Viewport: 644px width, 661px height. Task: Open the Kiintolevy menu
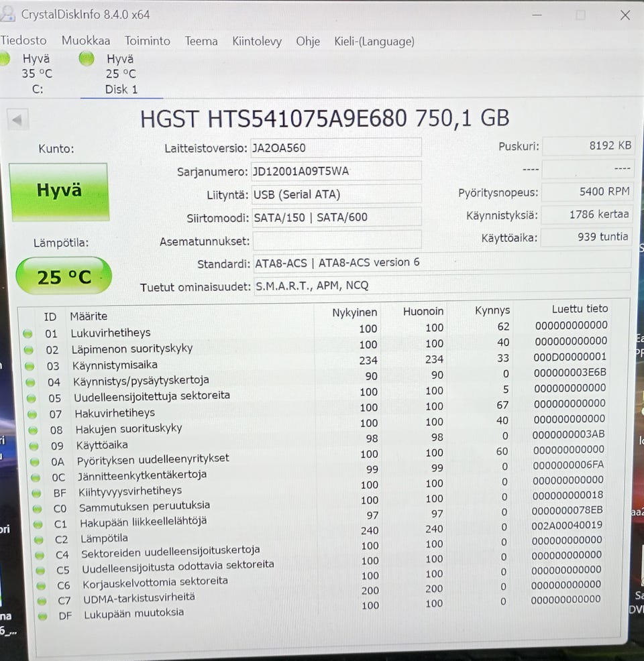point(257,42)
